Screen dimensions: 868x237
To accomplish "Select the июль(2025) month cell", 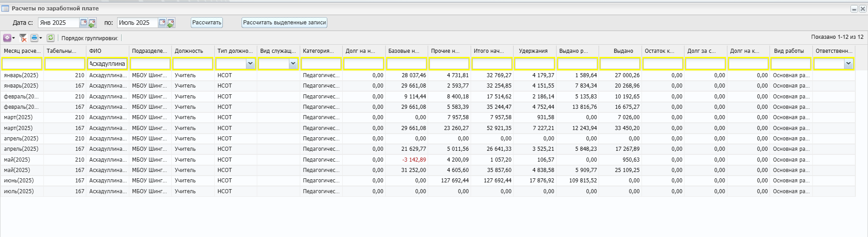I will coord(22,191).
